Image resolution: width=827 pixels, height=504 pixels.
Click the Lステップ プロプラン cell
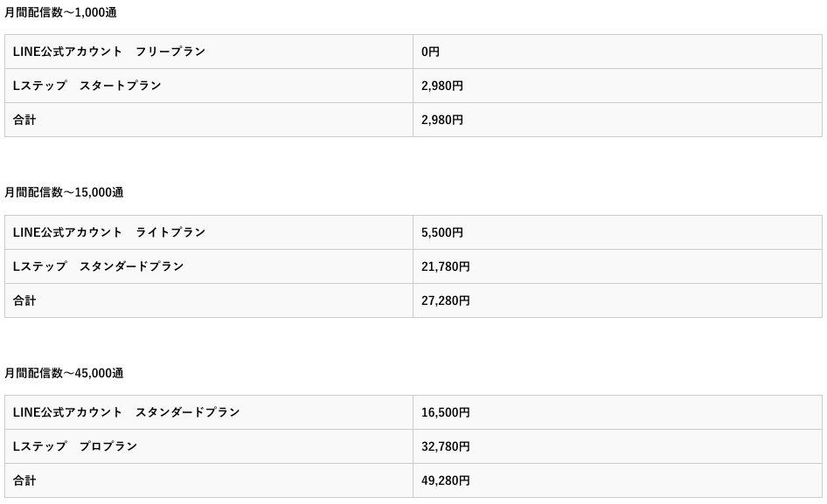tap(209, 446)
